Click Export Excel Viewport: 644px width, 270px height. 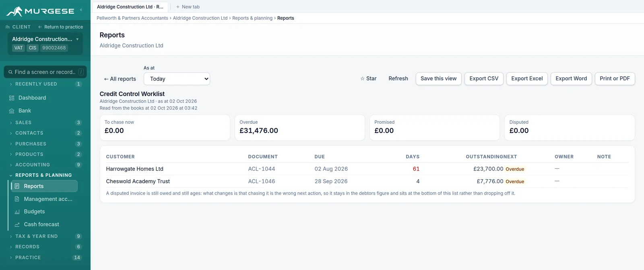tap(527, 79)
